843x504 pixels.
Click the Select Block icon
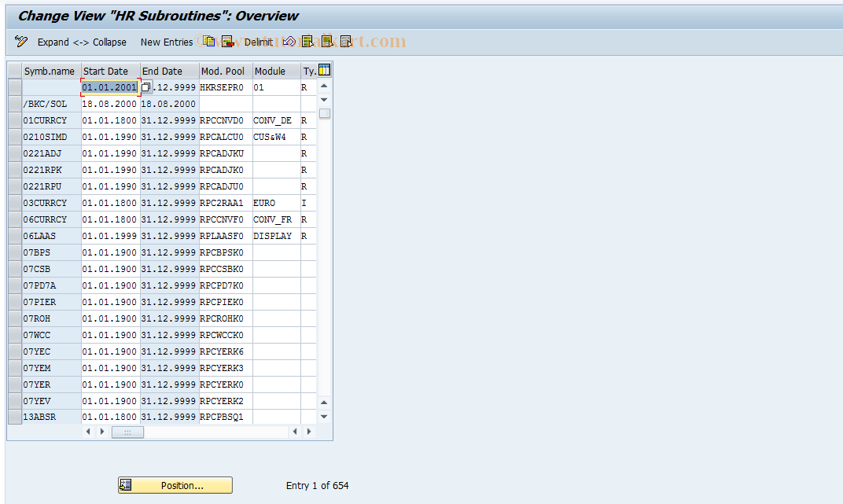point(327,42)
